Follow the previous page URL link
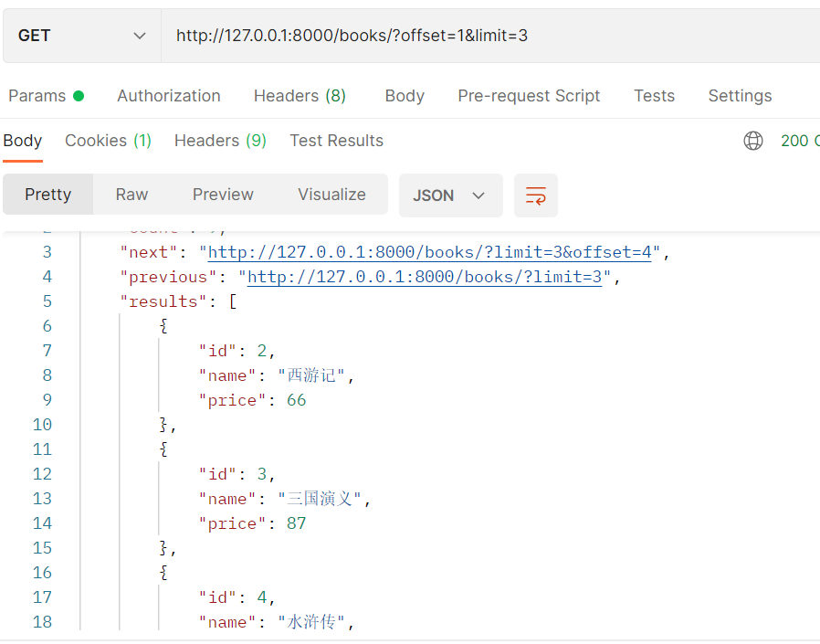 pos(425,278)
